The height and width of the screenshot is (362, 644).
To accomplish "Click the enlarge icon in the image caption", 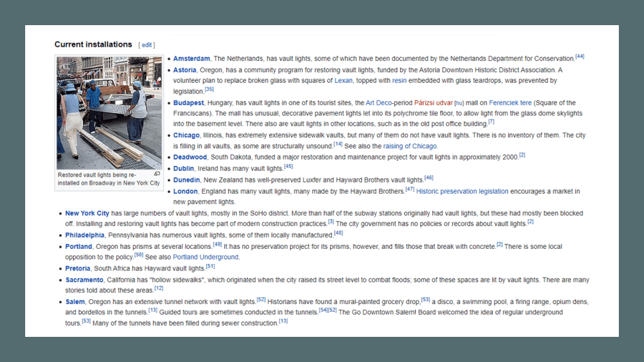I will tap(157, 174).
